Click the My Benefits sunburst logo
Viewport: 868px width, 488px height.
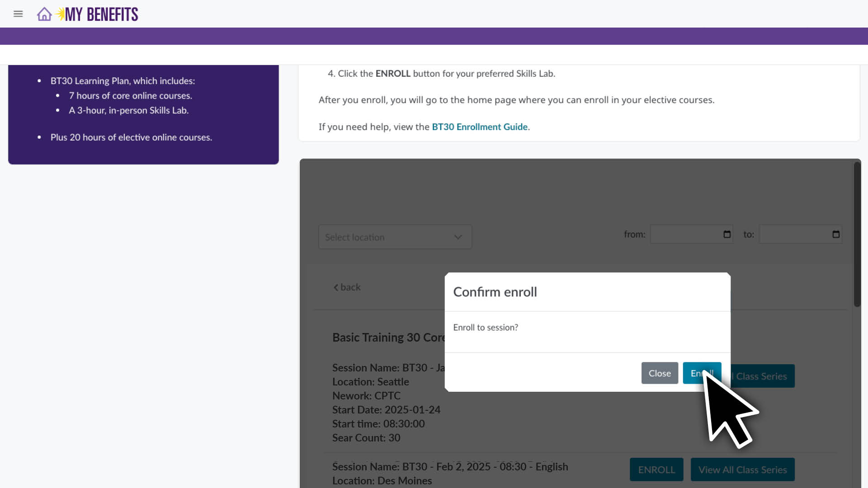60,14
